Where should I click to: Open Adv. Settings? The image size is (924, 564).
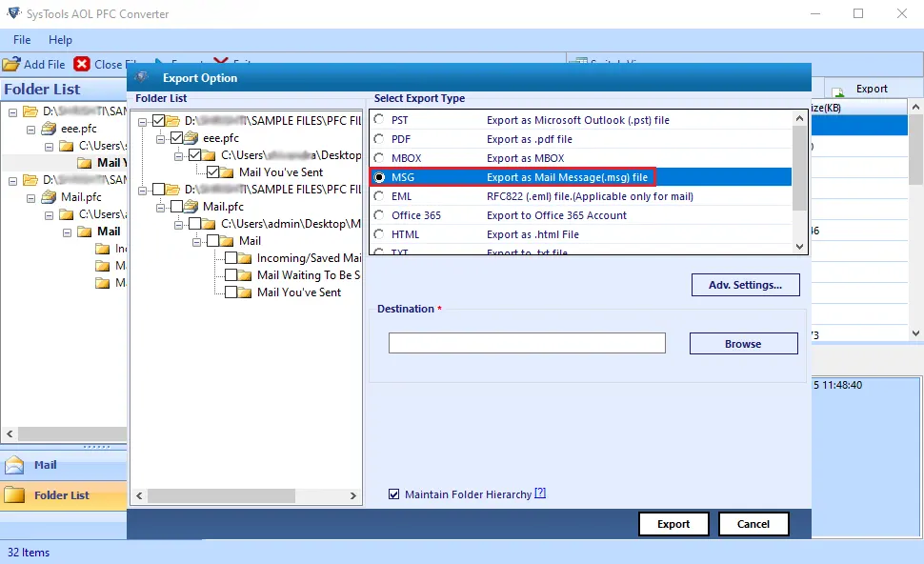pyautogui.click(x=746, y=285)
